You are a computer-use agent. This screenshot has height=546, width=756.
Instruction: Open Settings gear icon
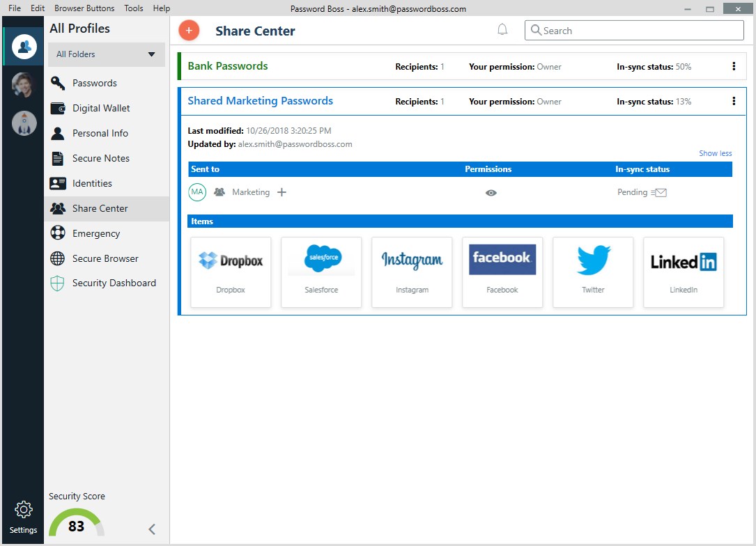tap(23, 509)
